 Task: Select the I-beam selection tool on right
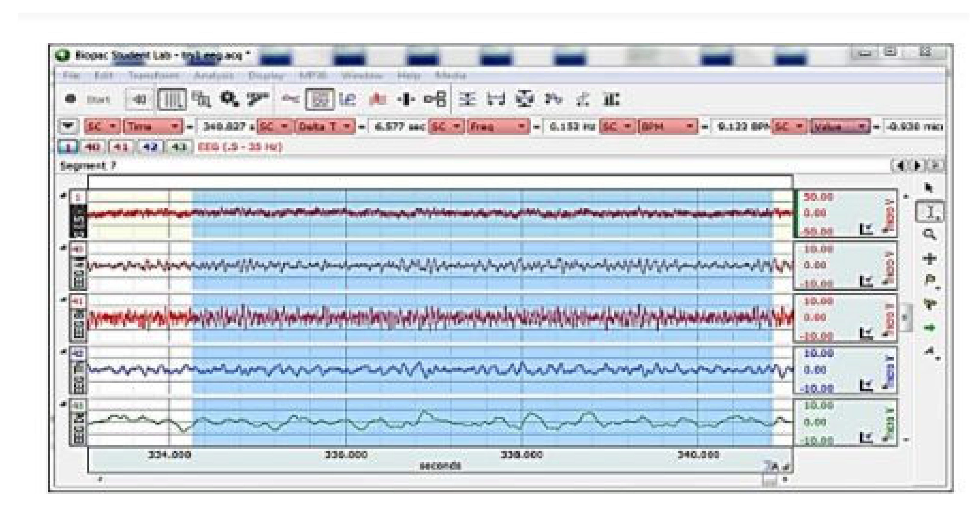pyautogui.click(x=930, y=212)
